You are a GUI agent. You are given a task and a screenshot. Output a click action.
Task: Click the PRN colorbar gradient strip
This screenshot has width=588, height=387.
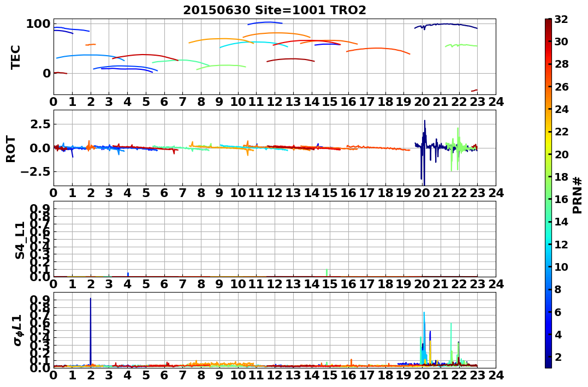click(x=548, y=193)
